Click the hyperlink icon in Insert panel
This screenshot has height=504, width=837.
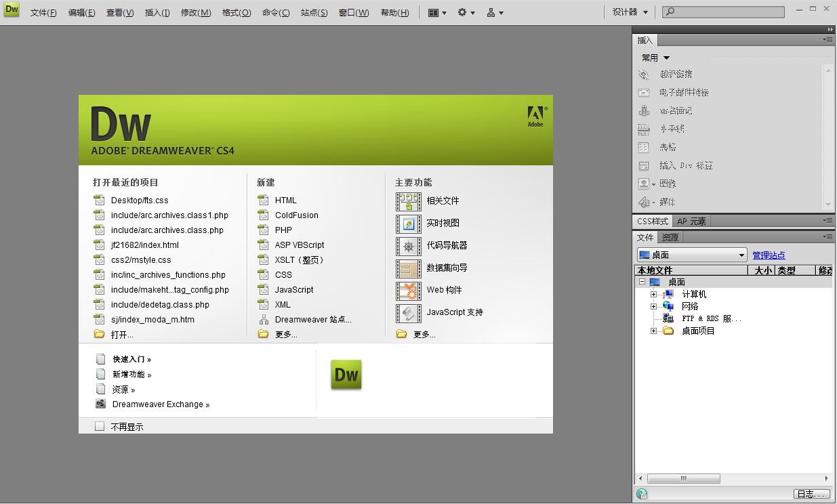click(x=644, y=74)
